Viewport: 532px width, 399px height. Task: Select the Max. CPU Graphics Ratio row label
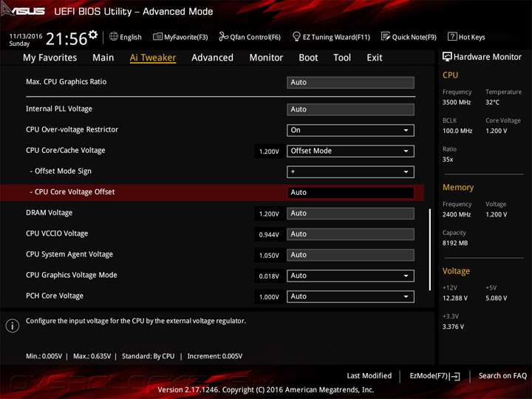coord(66,82)
